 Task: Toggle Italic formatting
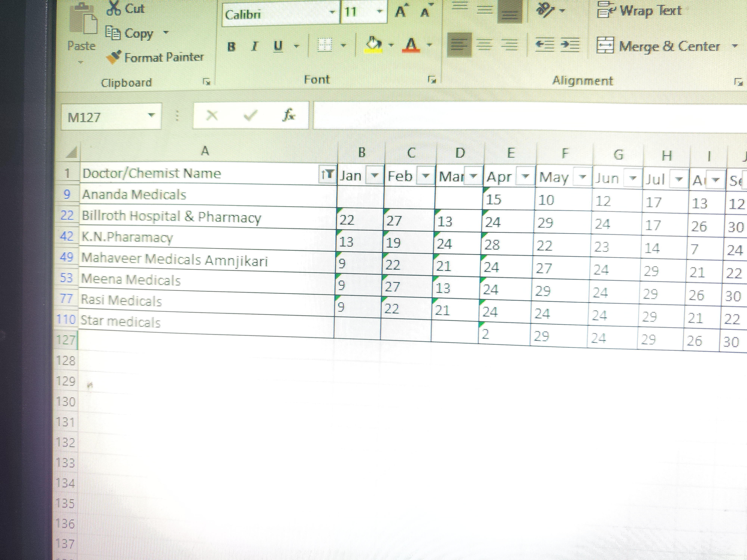tap(255, 46)
